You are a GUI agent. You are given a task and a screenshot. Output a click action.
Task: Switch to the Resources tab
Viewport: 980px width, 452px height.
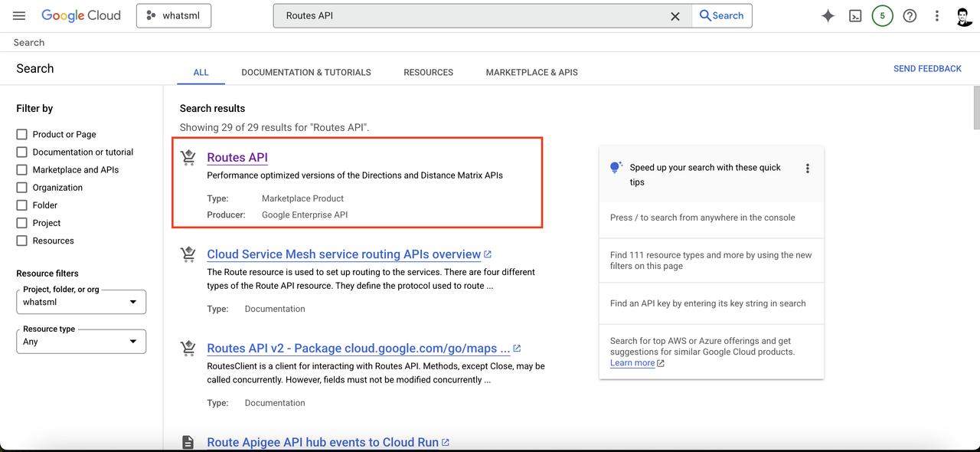pos(429,72)
